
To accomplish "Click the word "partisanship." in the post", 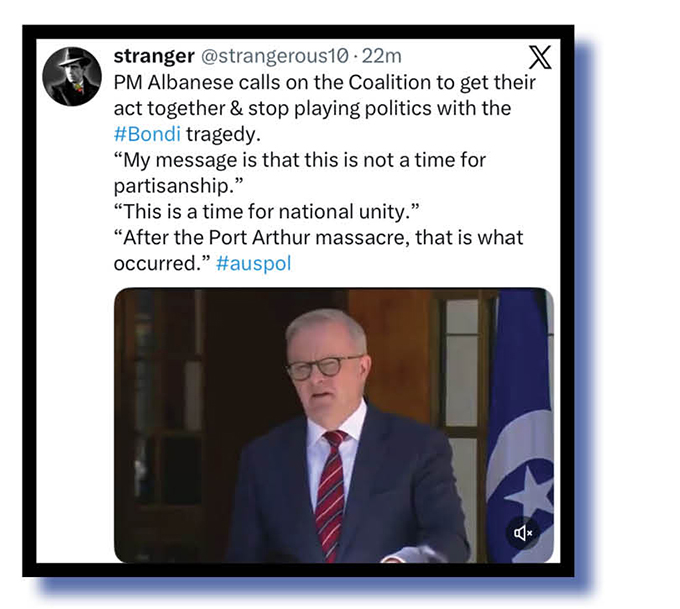I will [178, 186].
